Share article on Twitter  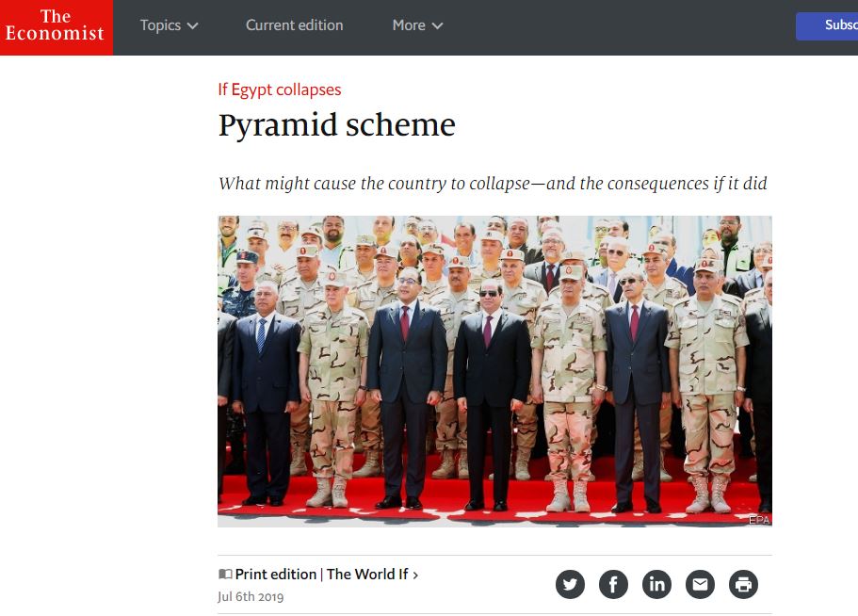click(570, 584)
